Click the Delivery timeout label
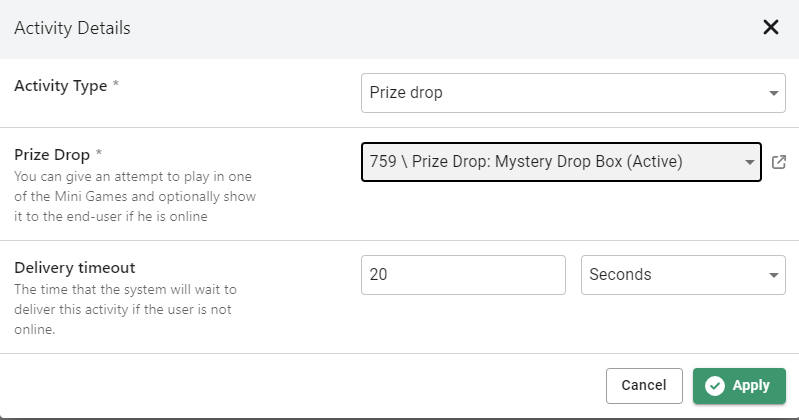This screenshot has width=799, height=420. pos(75,267)
